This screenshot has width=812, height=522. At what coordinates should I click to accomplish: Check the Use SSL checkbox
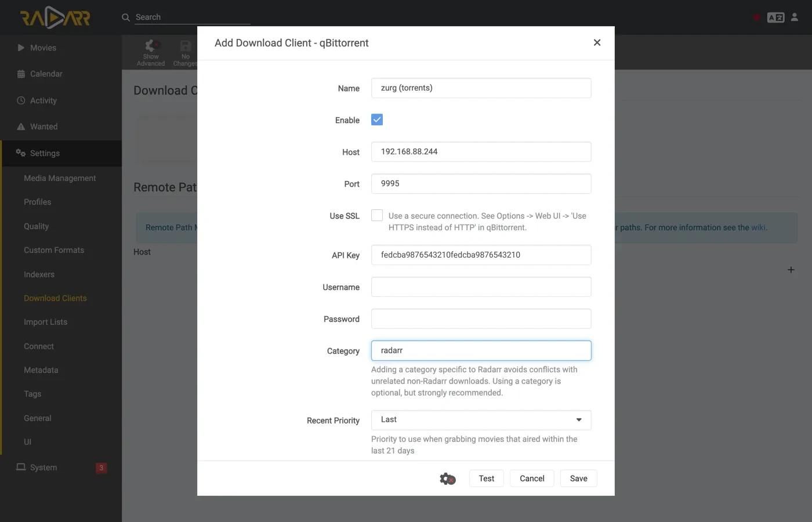[x=377, y=215]
